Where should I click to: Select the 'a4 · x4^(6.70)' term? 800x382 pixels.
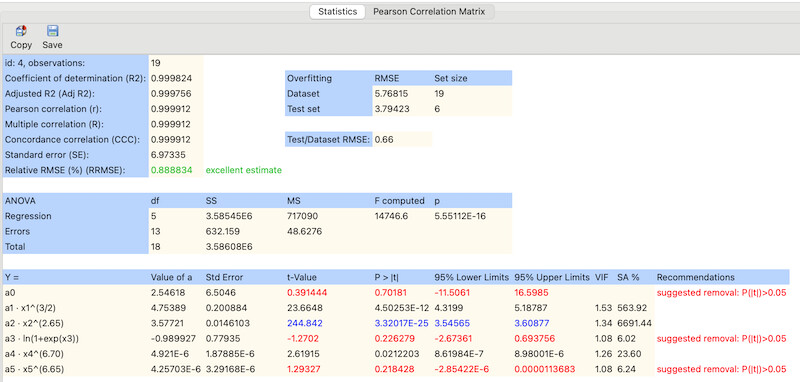pyautogui.click(x=33, y=353)
